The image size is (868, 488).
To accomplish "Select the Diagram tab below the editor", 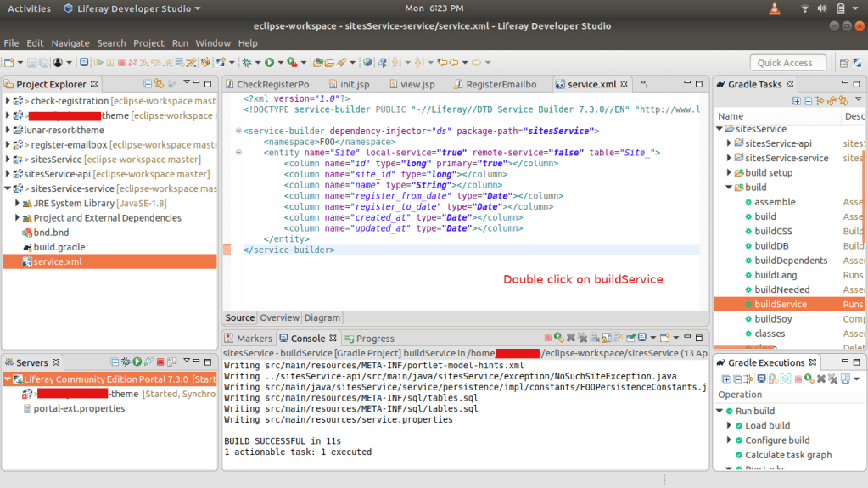I will (322, 317).
